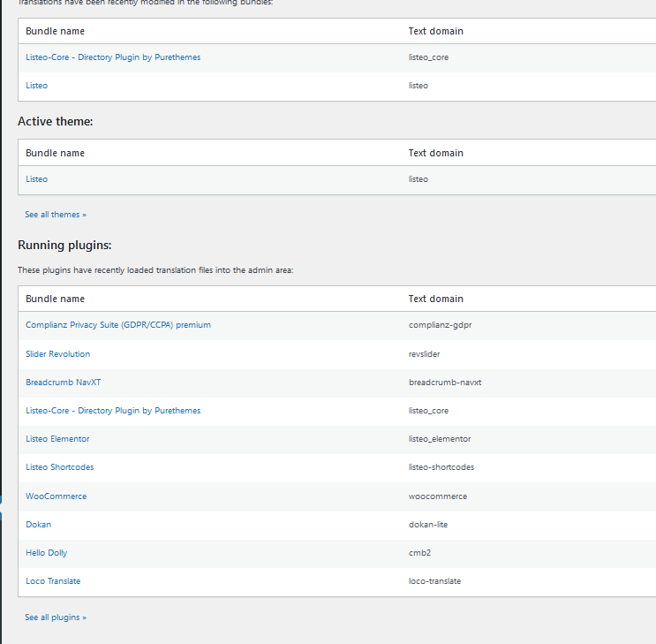This screenshot has width=656, height=644.
Task: Open Slider Revolution bundle
Action: [x=57, y=354]
